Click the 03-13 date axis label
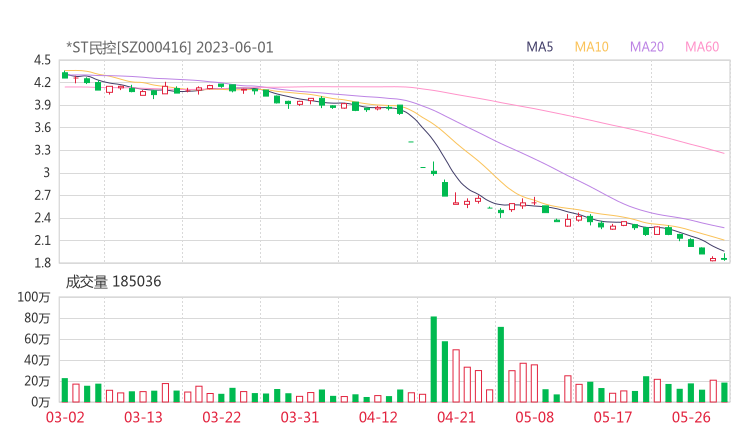This screenshot has height=440, width=740. 143,417
